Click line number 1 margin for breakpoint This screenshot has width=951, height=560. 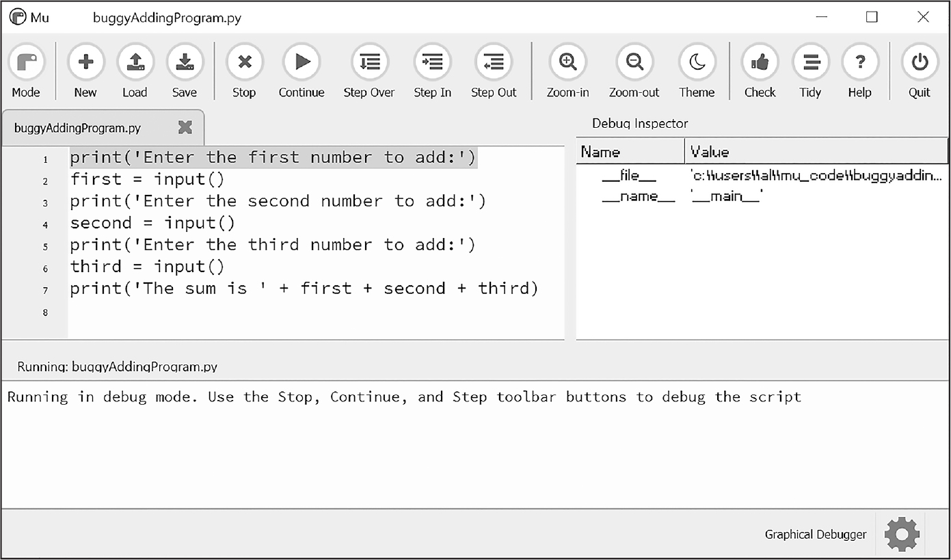pos(45,159)
